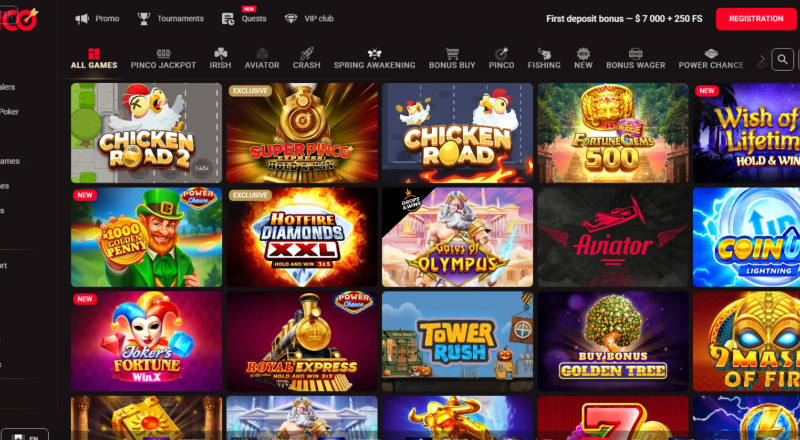The height and width of the screenshot is (440, 800).
Task: Open the Gates of Olympus game
Action: click(458, 237)
